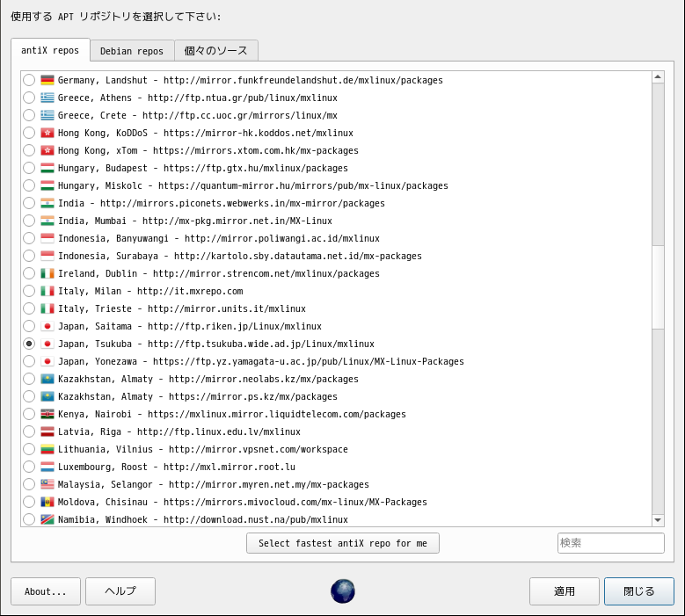685x616 pixels.
Task: Click the Moldovan flag beside Chisinau
Action: coord(47,502)
